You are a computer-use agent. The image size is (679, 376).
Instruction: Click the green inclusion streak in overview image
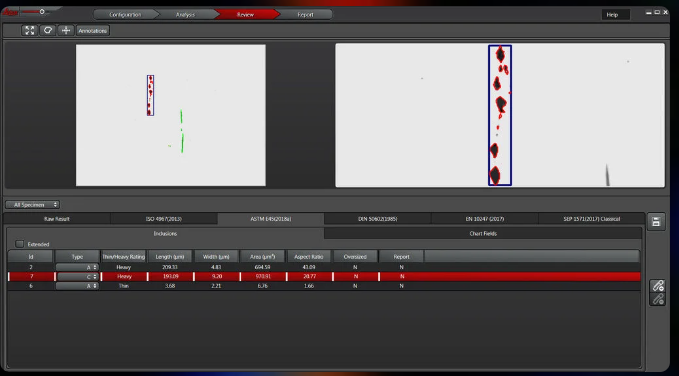pos(182,131)
